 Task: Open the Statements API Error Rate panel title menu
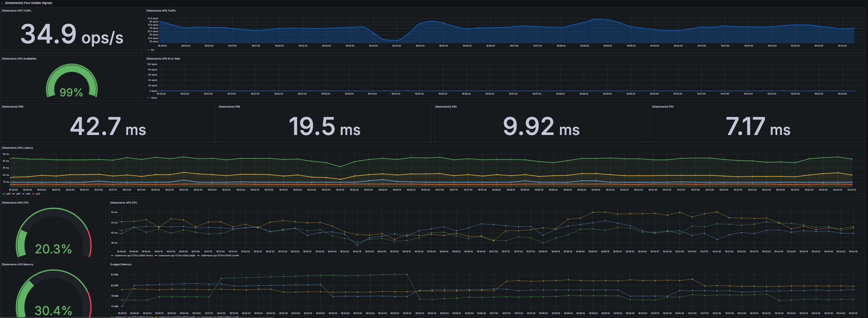[x=163, y=59]
